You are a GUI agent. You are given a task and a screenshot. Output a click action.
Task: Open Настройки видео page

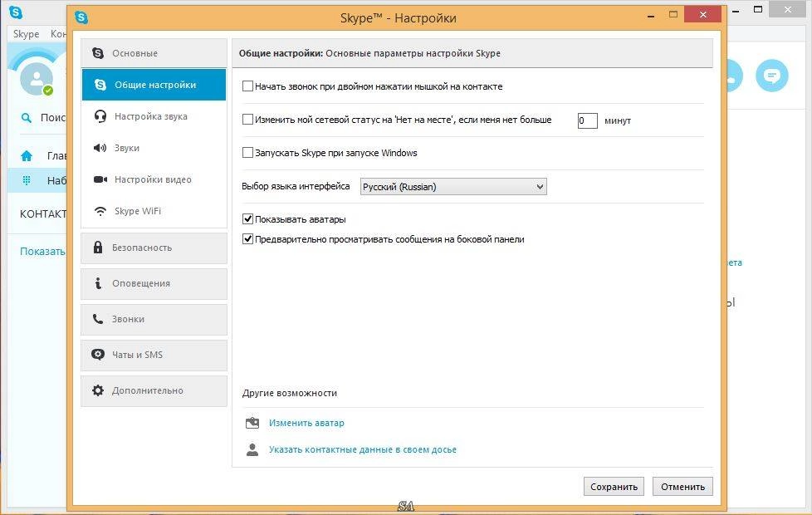154,179
